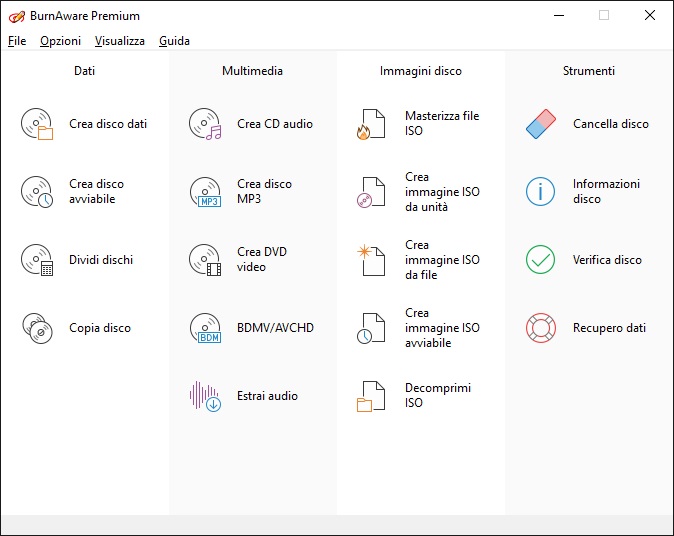Viewport: 674px width, 536px height.
Task: Click the Decomprimi ISO label
Action: point(438,396)
